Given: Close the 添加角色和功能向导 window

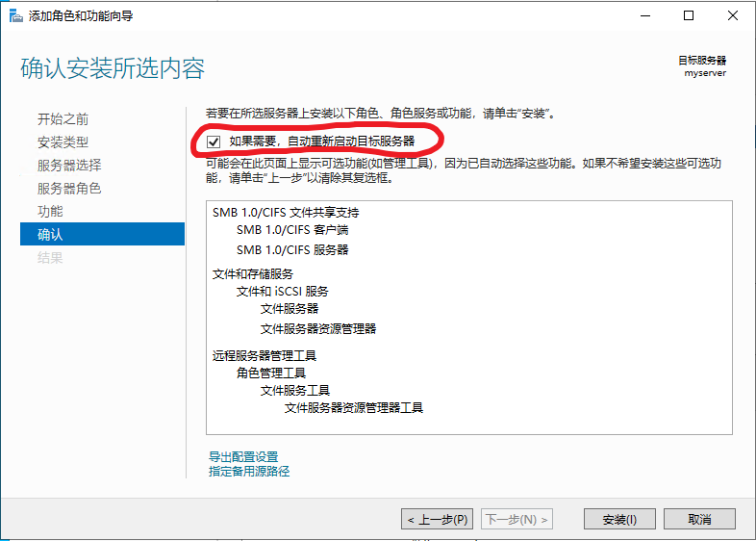Looking at the screenshot, I should point(733,15).
